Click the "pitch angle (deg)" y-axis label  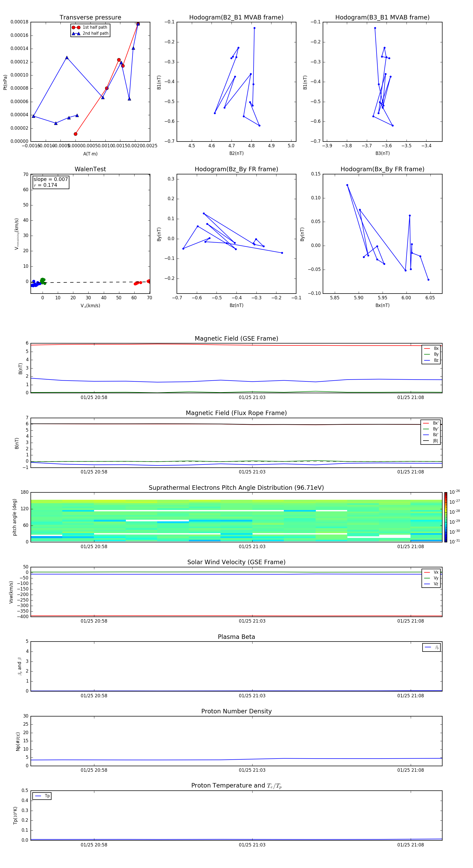coord(14,517)
